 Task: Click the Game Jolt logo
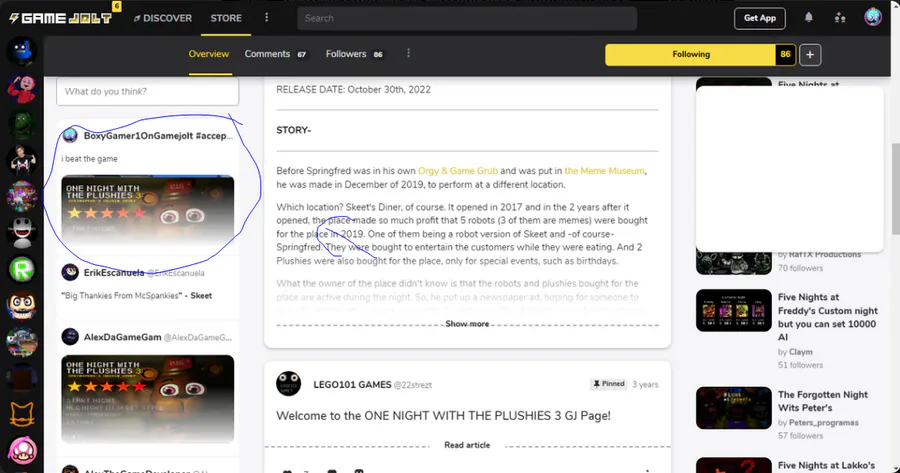(x=60, y=18)
